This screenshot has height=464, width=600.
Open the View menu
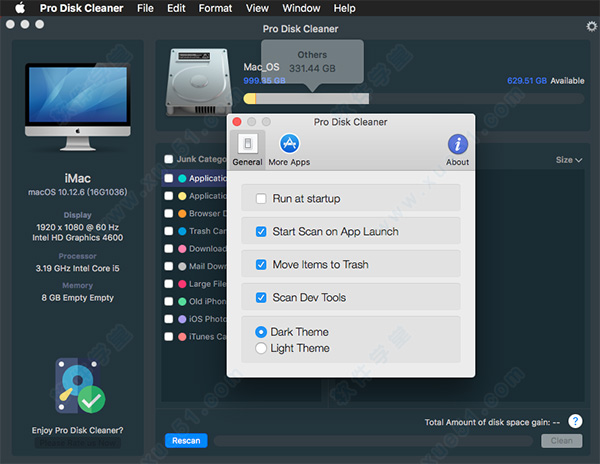[257, 8]
